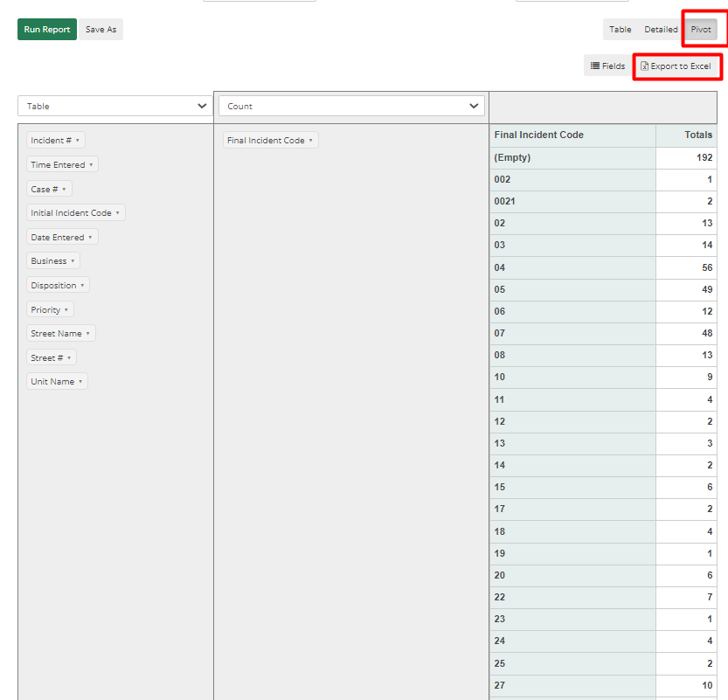Open the Count aggregation combo box

[351, 106]
